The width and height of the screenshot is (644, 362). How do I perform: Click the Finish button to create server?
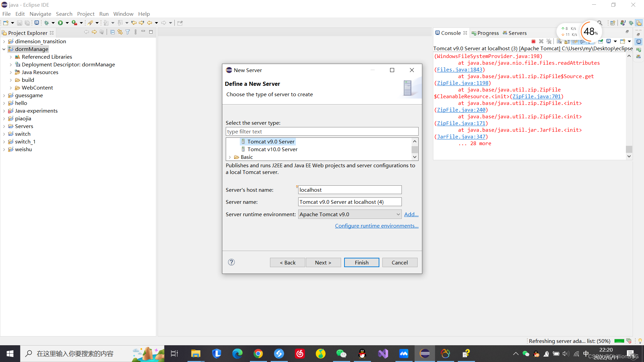click(x=361, y=262)
